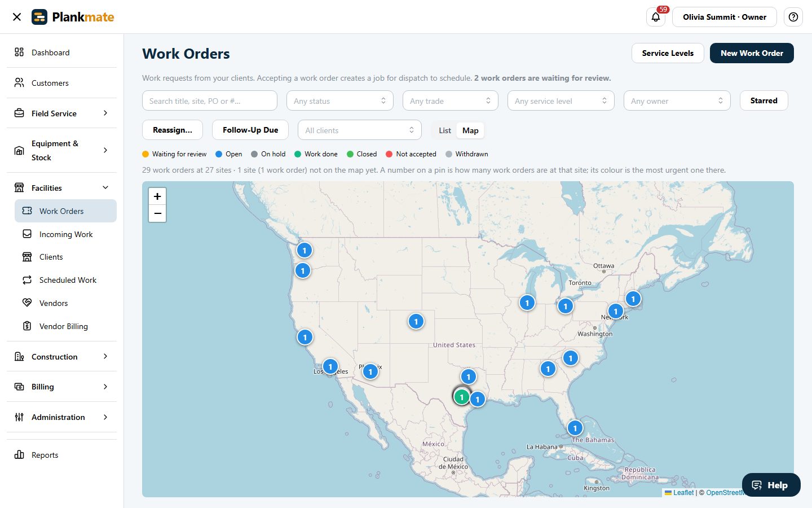Click the Incoming Work inbox icon
Viewport: 812px width, 508px height.
[27, 234]
